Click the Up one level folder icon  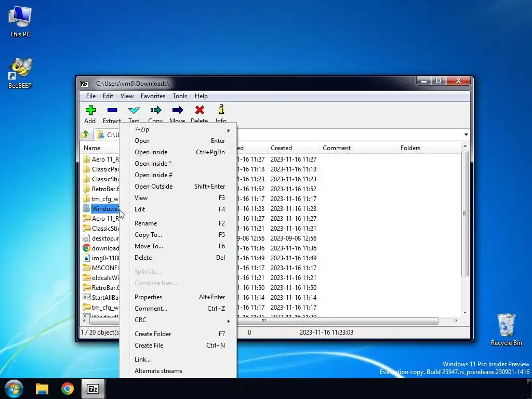(x=86, y=135)
